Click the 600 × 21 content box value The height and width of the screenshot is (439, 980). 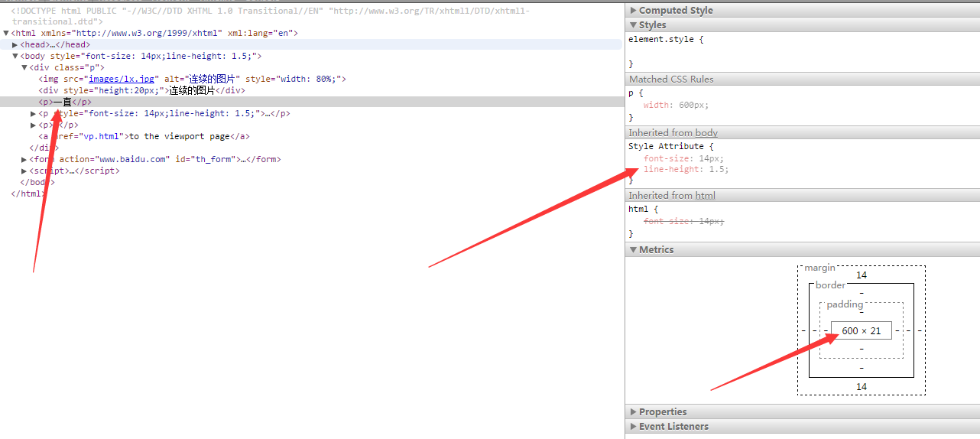click(x=862, y=331)
